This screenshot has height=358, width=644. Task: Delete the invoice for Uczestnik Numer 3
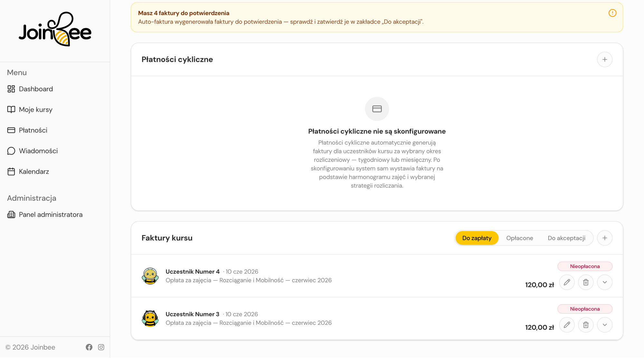586,325
